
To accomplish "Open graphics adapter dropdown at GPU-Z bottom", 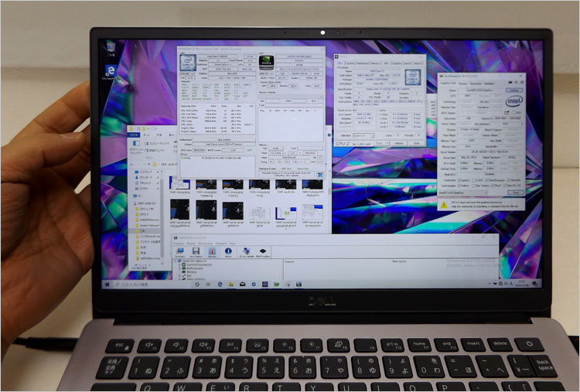I will pos(462,193).
